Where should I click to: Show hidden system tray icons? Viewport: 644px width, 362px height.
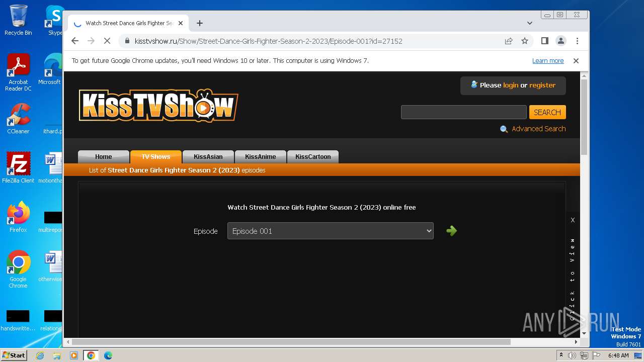[561, 355]
